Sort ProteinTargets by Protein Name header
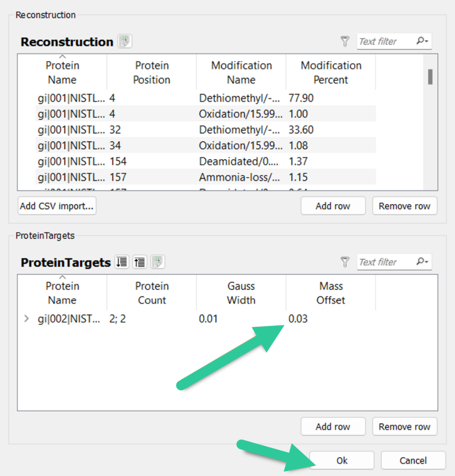Viewport: 455px width, 476px height. coord(62,293)
